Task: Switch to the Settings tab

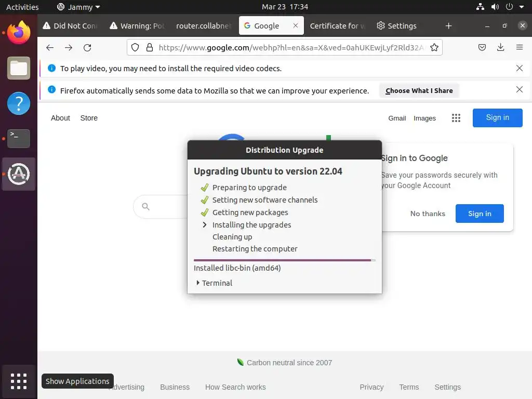Action: tap(396, 26)
